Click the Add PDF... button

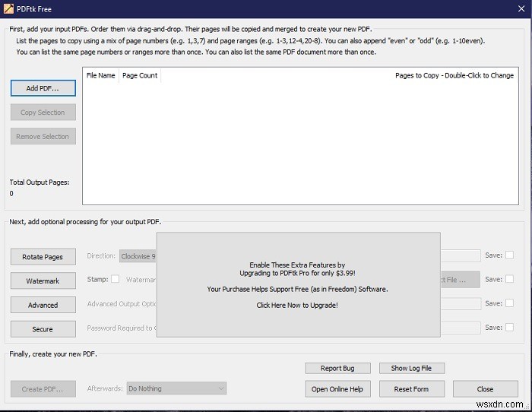click(43, 88)
